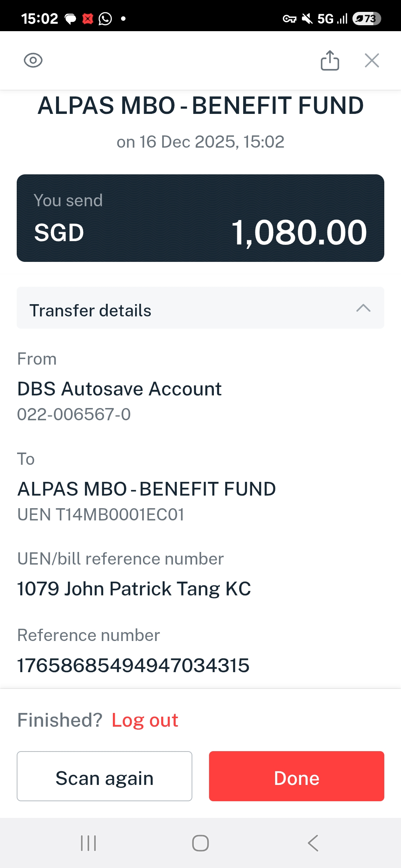Tap the red DBS notification icon

pyautogui.click(x=88, y=19)
